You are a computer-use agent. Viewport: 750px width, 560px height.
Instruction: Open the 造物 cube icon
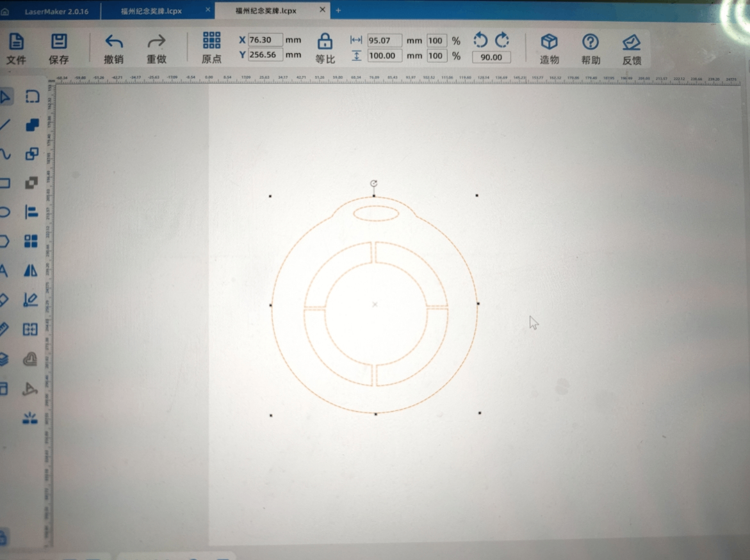click(549, 42)
